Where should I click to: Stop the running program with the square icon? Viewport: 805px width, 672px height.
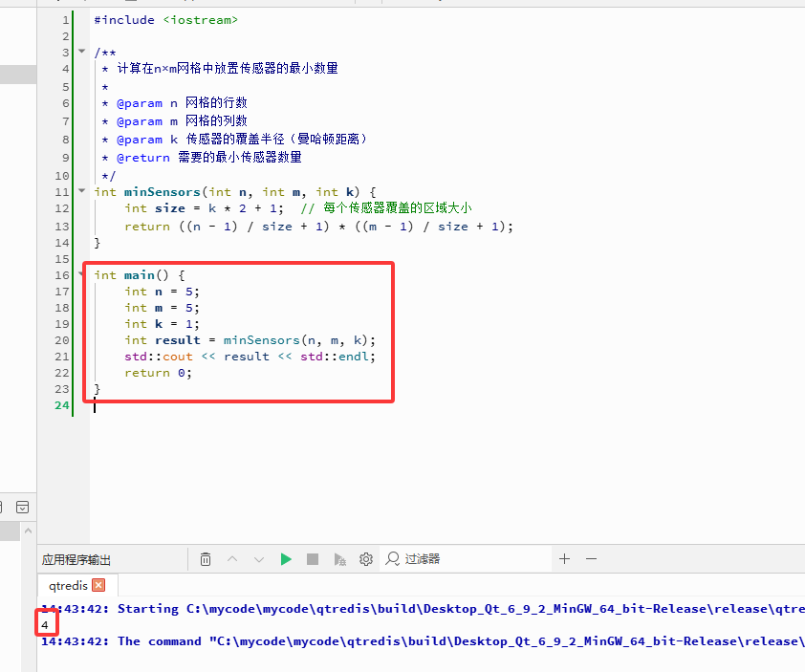312,559
